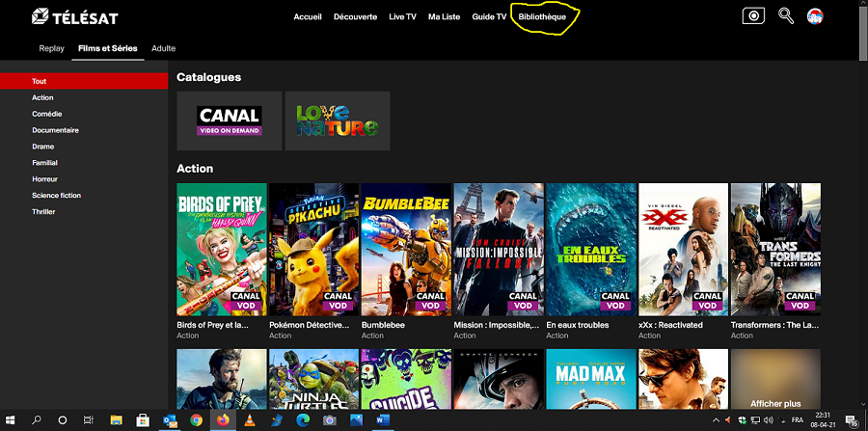This screenshot has height=431, width=868.
Task: Open the Ninja Turtles poster
Action: [x=313, y=379]
